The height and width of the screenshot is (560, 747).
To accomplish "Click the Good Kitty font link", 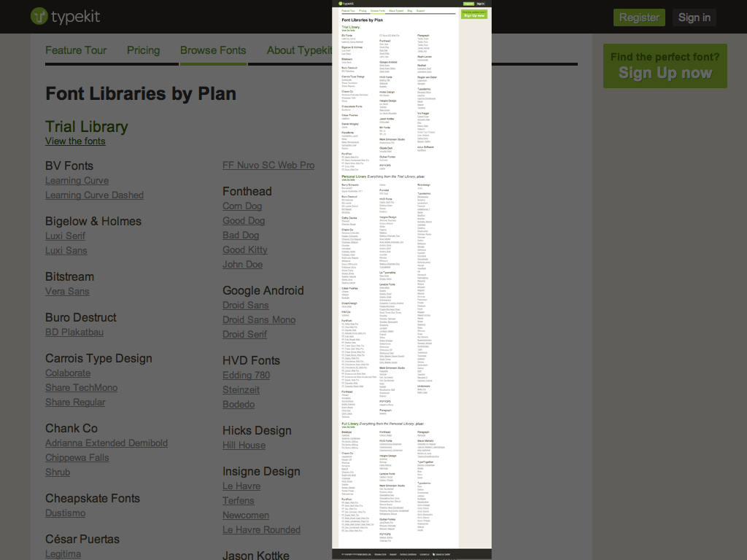I will [244, 249].
